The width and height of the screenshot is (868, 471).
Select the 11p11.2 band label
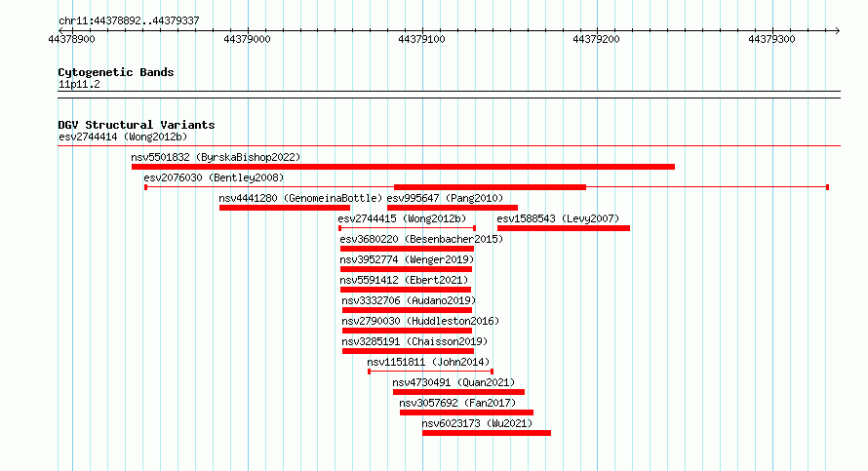pyautogui.click(x=79, y=84)
